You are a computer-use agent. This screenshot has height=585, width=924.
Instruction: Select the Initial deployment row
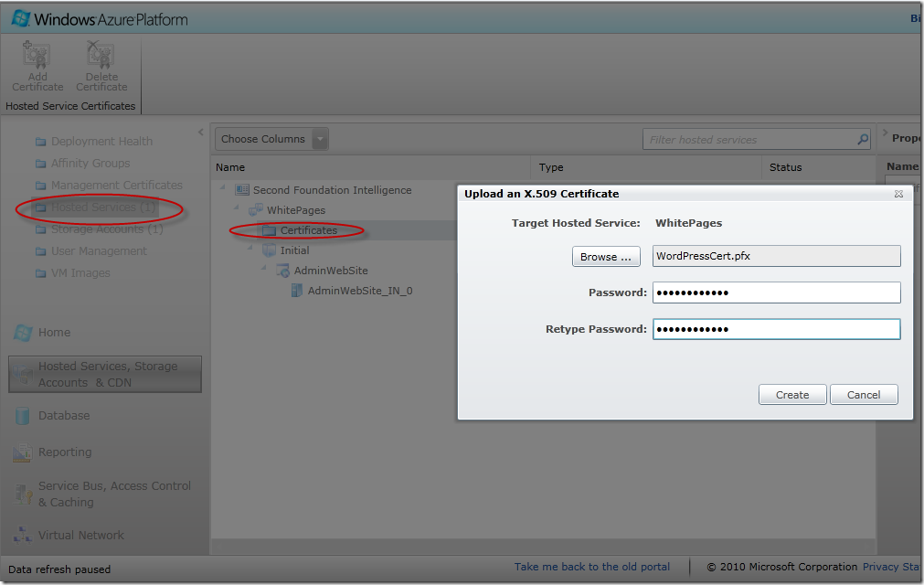[x=294, y=250]
